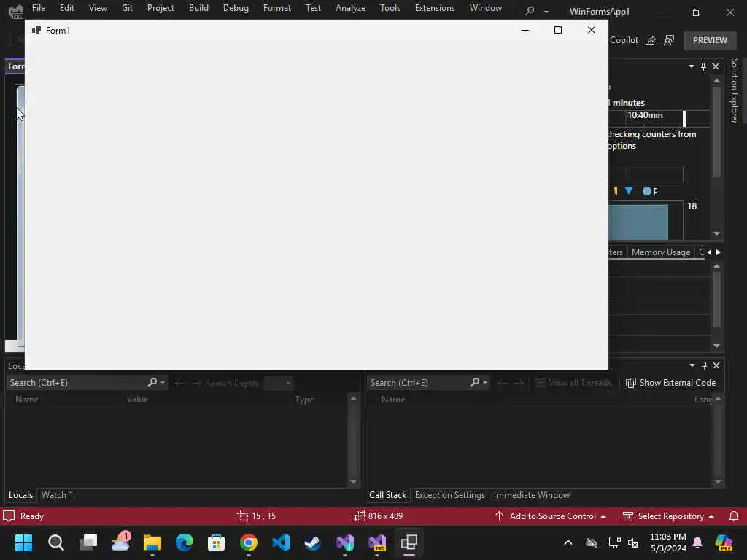Click the Locals Type column header
This screenshot has width=747, height=560.
click(304, 400)
